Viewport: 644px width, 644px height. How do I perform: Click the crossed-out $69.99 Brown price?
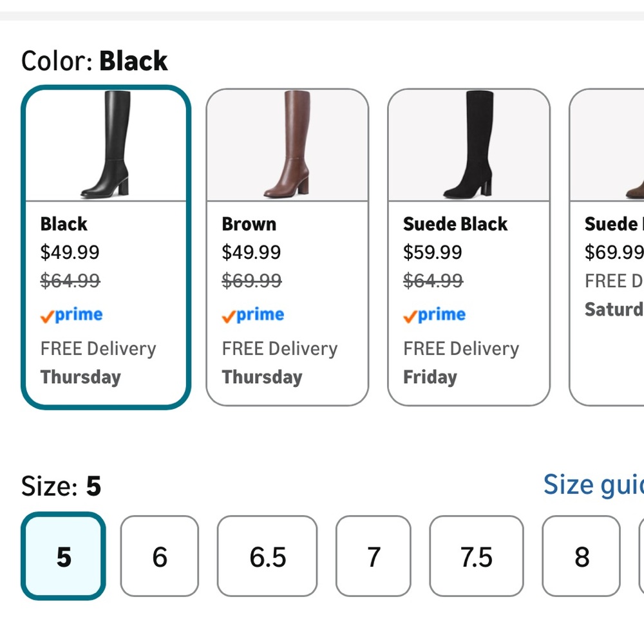coord(251,281)
